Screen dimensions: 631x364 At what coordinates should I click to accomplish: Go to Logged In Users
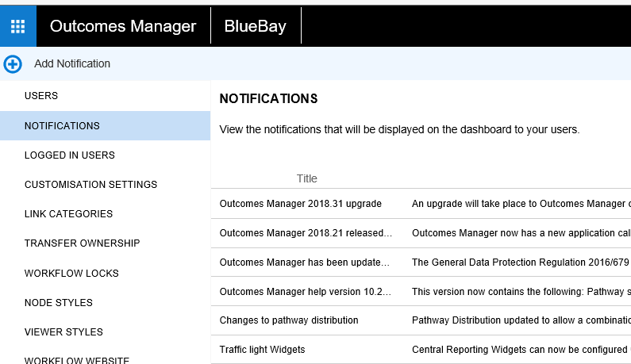[70, 155]
